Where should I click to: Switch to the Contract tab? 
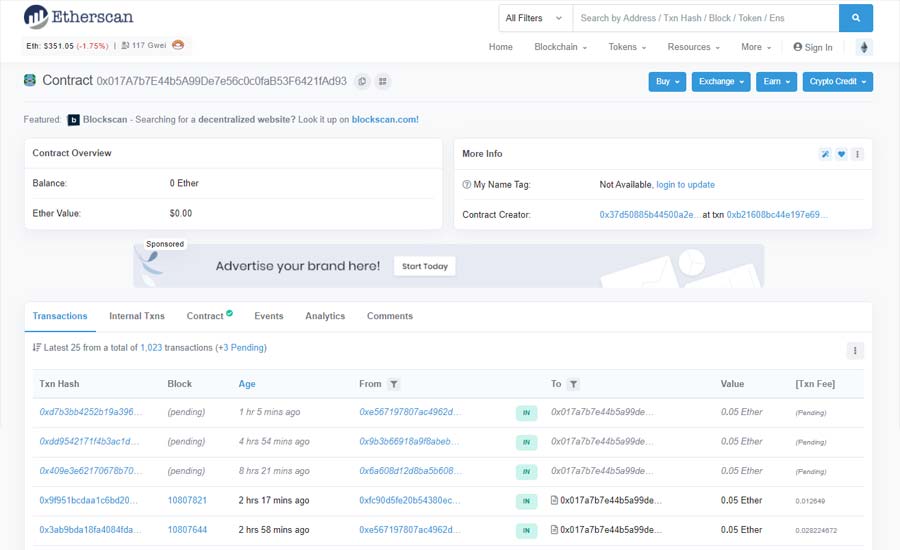(x=210, y=316)
